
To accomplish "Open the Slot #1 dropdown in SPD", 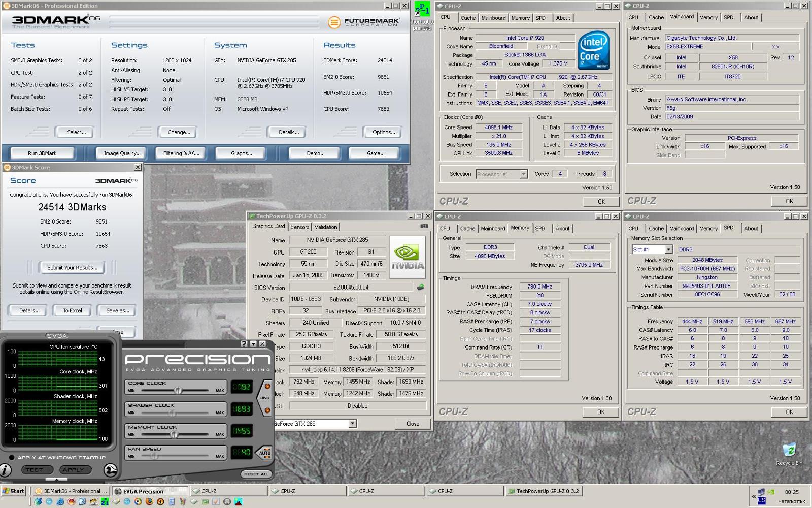I will click(668, 249).
